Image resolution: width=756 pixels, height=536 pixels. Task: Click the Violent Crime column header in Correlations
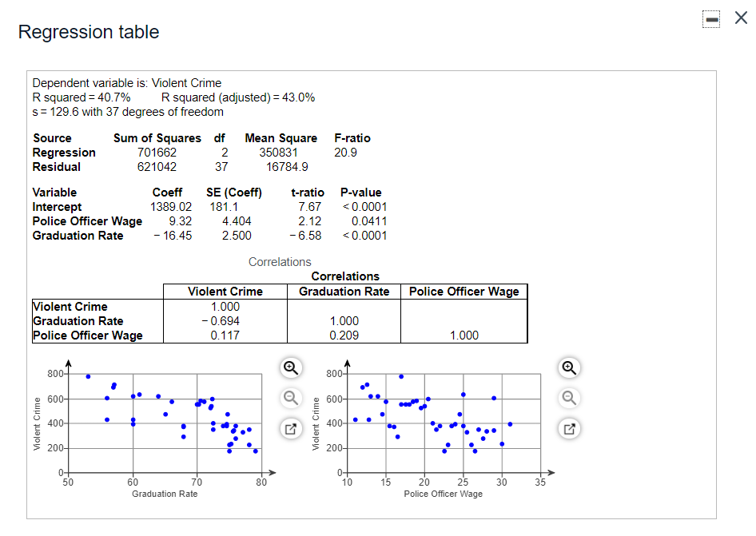(225, 292)
